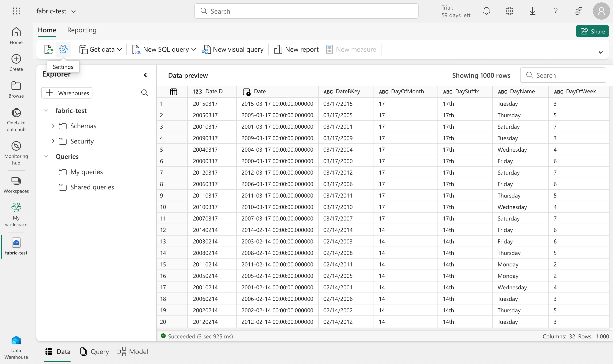Click the download arrow icon in the header
The height and width of the screenshot is (364, 613).
[x=532, y=11]
